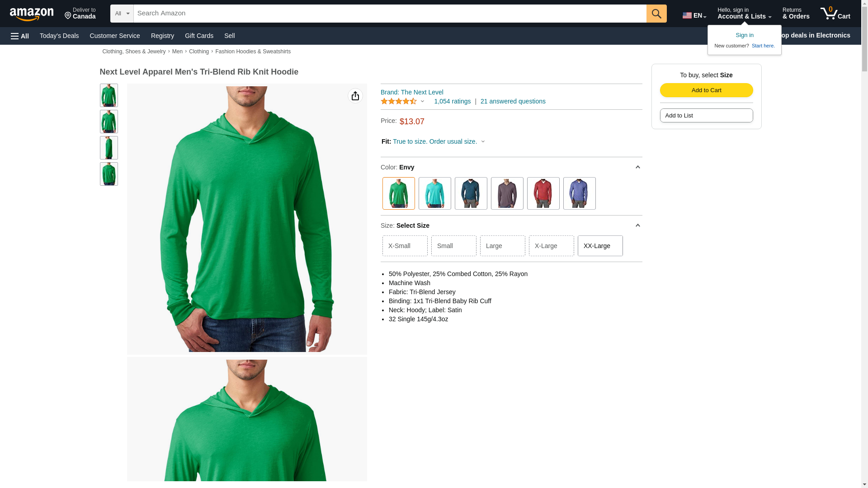Open the All hamburger menu
The width and height of the screenshot is (868, 488).
coord(20,36)
